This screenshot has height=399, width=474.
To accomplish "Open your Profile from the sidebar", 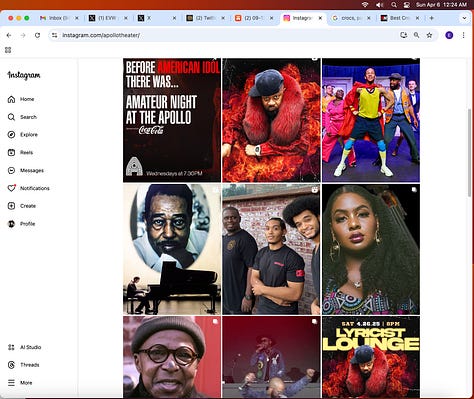I will click(21, 224).
